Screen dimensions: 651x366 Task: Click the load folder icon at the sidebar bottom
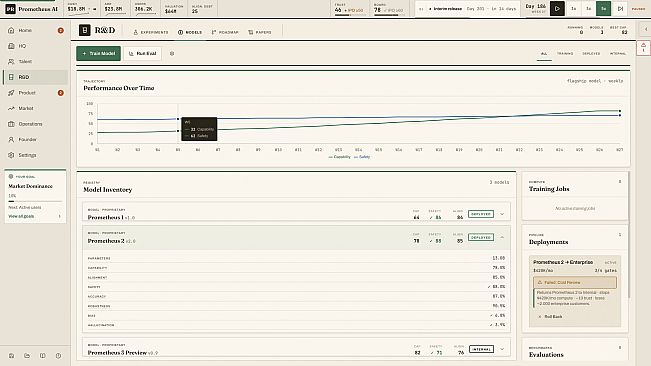pyautogui.click(x=27, y=356)
